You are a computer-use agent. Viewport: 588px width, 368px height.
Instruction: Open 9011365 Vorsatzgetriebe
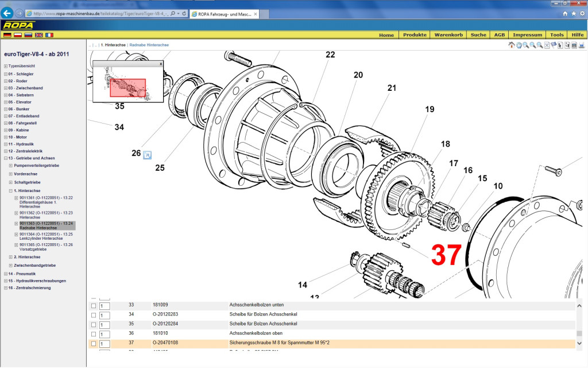[46, 247]
